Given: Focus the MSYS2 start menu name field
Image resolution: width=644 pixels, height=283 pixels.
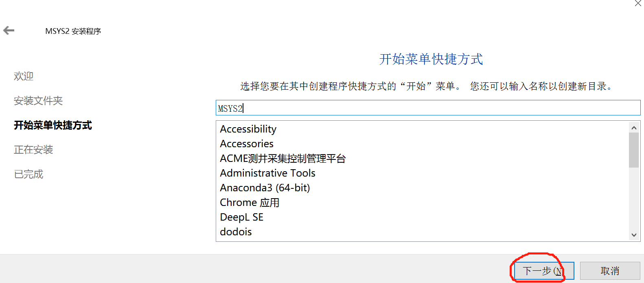Looking at the screenshot, I should (x=428, y=108).
